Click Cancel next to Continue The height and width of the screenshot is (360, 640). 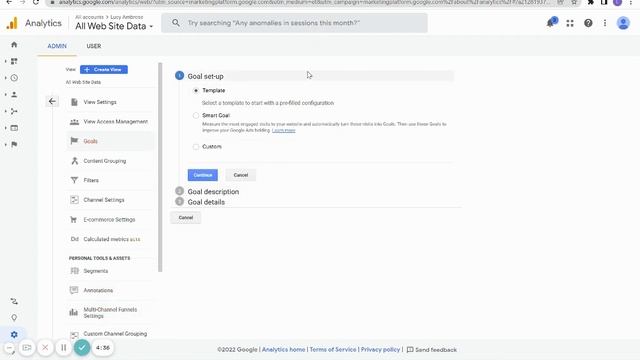tap(240, 175)
